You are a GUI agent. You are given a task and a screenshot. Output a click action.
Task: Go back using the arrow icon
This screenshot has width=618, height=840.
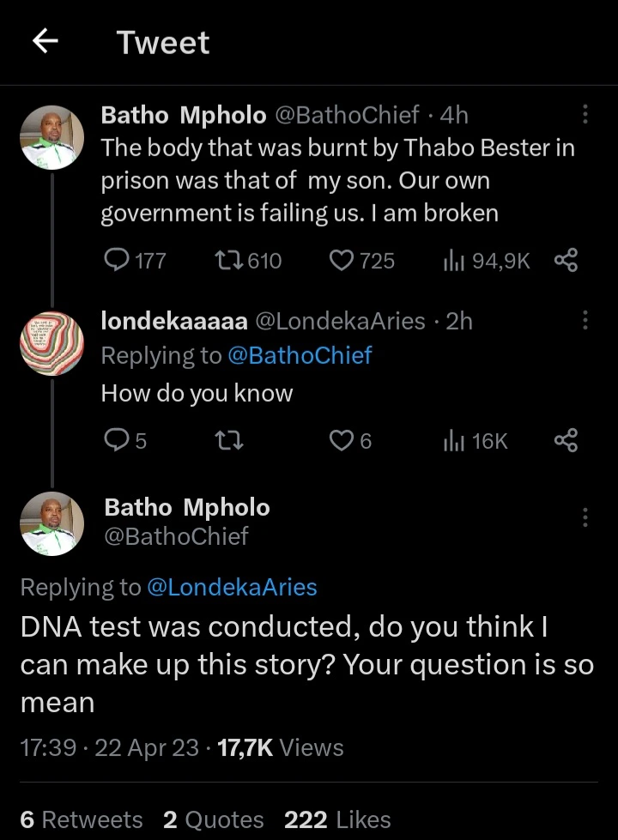click(45, 42)
